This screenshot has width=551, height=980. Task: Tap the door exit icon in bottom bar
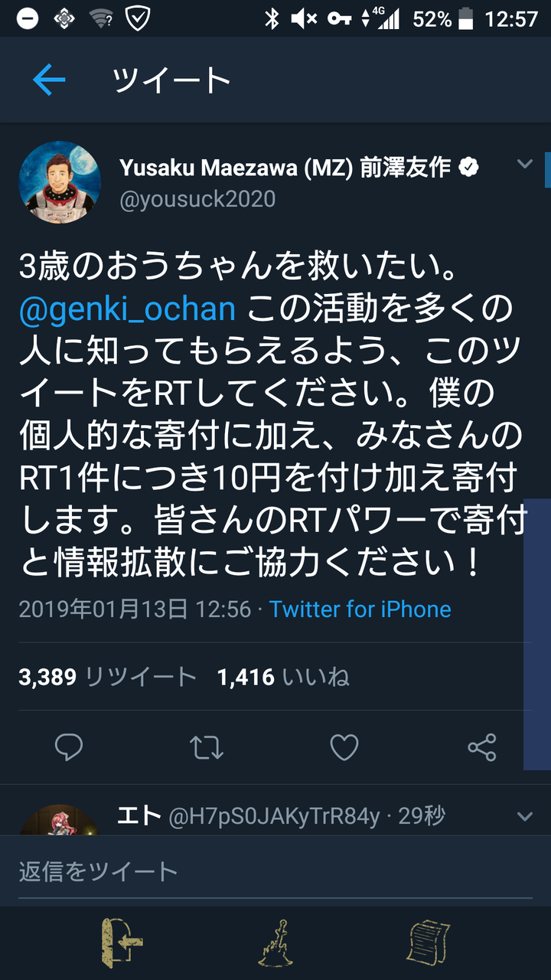(122, 943)
